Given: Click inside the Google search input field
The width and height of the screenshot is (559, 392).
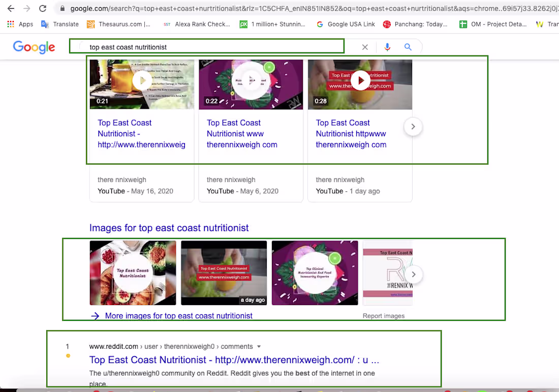Looking at the screenshot, I should click(203, 47).
